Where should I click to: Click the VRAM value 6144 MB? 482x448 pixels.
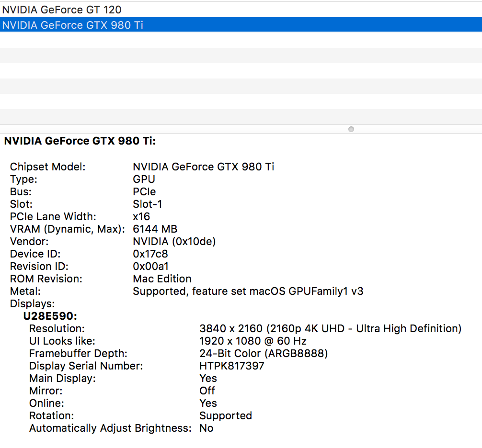(155, 229)
